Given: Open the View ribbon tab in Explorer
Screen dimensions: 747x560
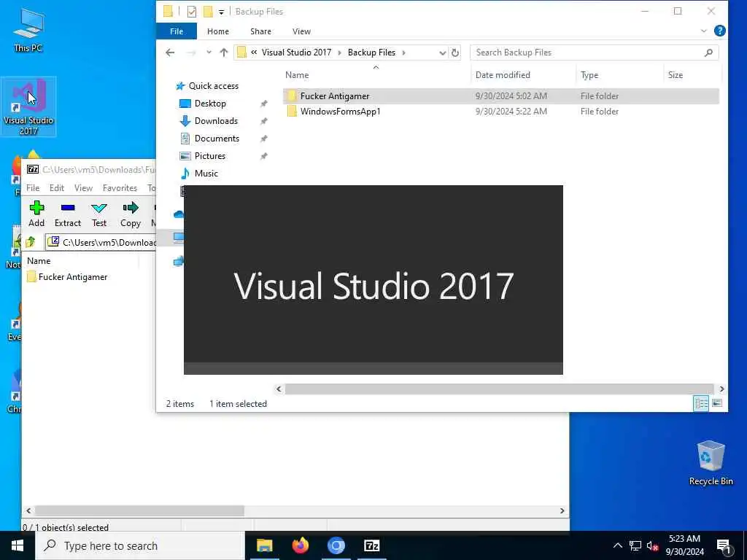Looking at the screenshot, I should [301, 31].
